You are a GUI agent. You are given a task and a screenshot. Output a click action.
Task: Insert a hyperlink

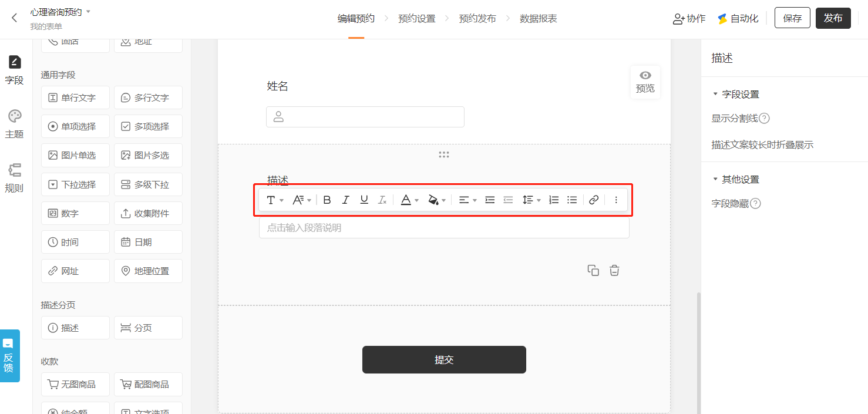click(x=594, y=200)
